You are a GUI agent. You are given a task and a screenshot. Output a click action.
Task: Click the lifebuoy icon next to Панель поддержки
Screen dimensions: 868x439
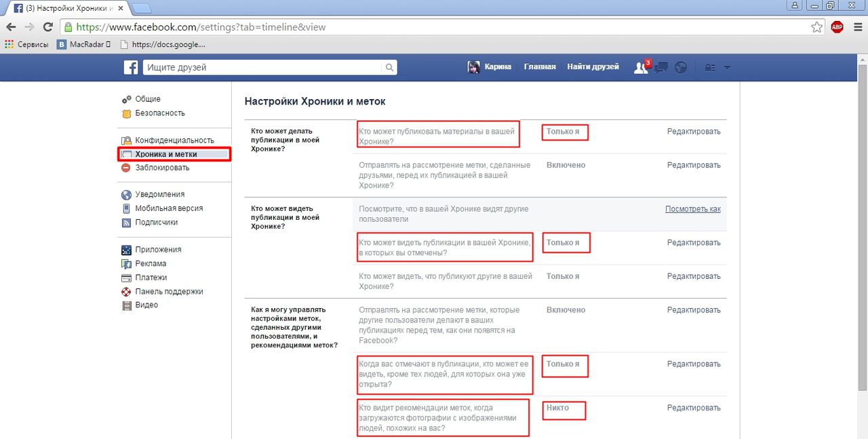click(126, 292)
